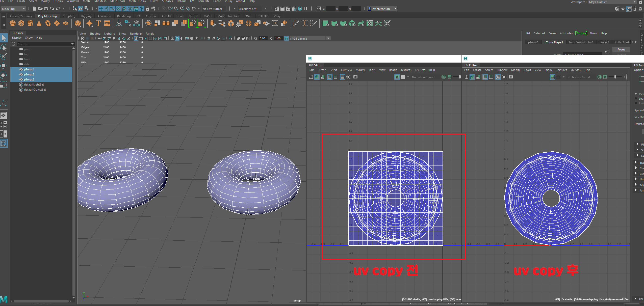Select pTorus2 in the Outliner
The height and width of the screenshot is (306, 644).
point(29,74)
